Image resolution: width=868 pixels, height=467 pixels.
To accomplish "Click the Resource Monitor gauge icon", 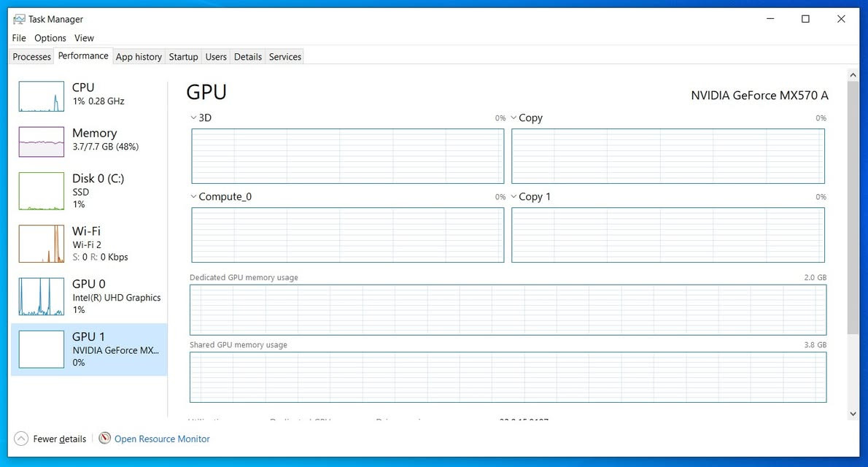I will coord(104,439).
